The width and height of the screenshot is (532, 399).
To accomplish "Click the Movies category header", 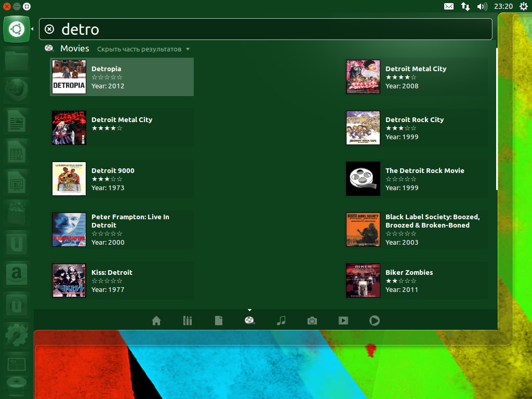I will [75, 48].
